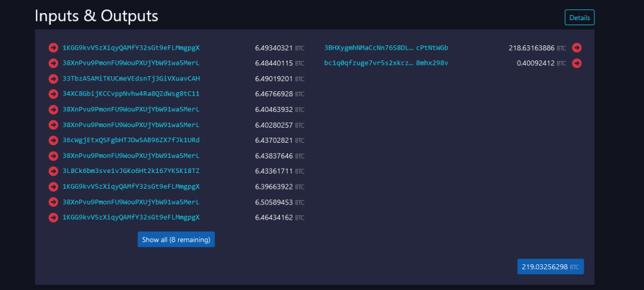Screen dimensions: 644x290
Task: Click output arrow icon after 218.63163886 BTC
Action: (577, 48)
